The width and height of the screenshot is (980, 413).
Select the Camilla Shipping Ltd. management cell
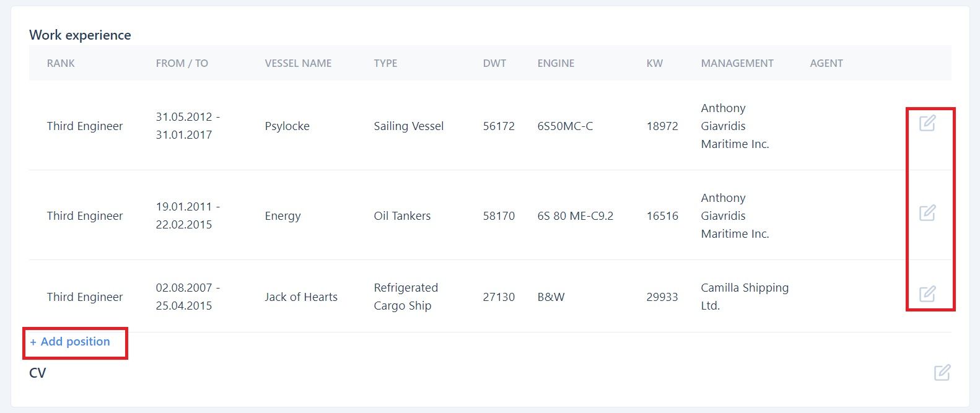(x=745, y=297)
